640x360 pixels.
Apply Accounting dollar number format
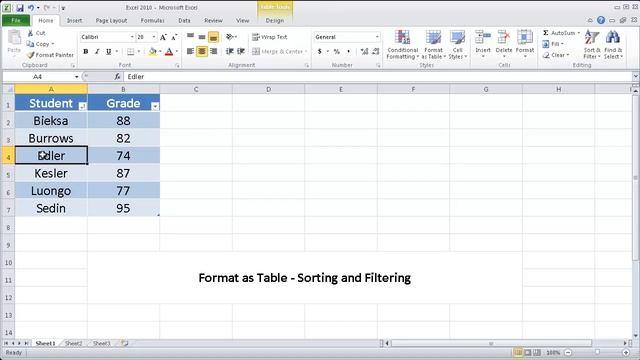[320, 51]
